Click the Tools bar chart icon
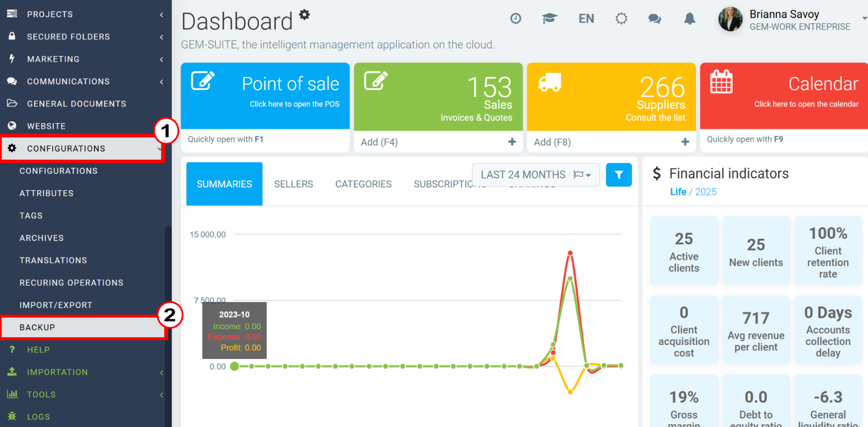The height and width of the screenshot is (427, 868). tap(12, 394)
